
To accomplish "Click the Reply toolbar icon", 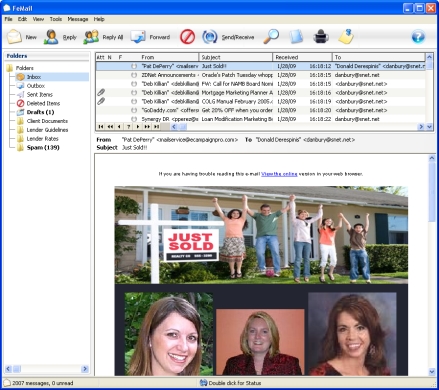I will click(51, 37).
